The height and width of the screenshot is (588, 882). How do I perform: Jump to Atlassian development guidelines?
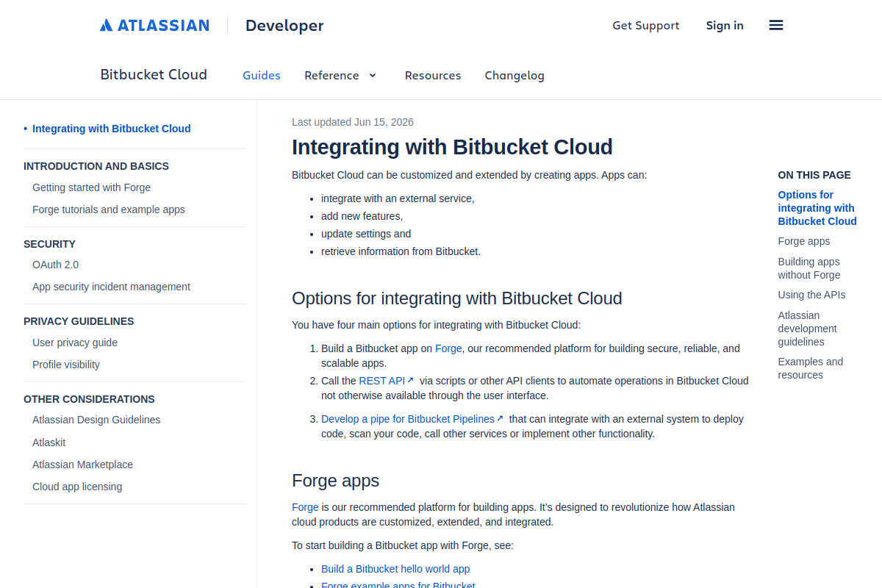tap(808, 329)
